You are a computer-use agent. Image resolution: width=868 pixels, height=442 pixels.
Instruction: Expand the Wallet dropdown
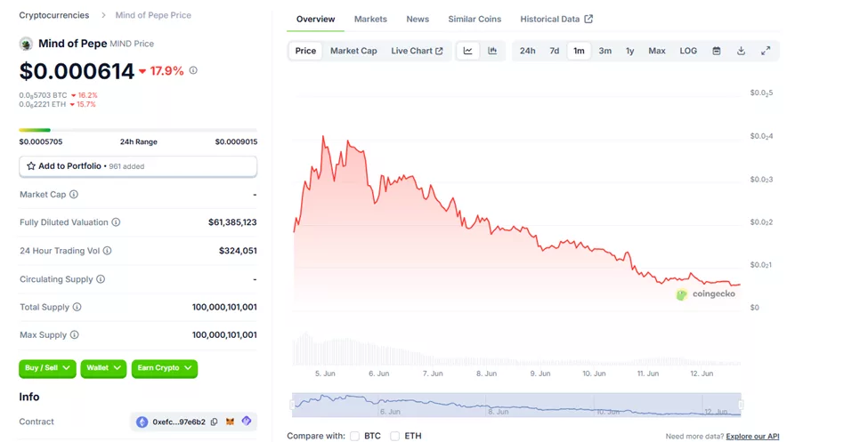pos(103,368)
